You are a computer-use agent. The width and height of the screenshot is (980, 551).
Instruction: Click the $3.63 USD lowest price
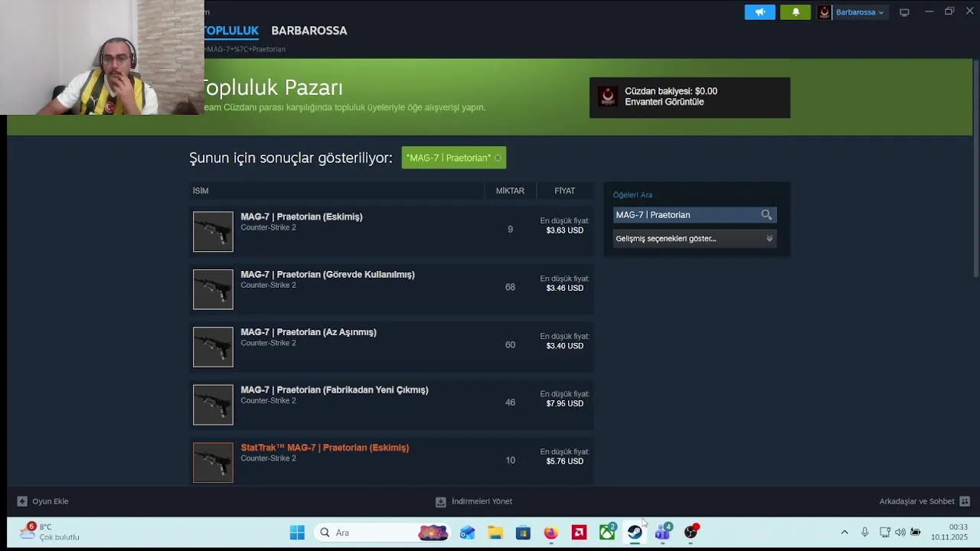pyautogui.click(x=565, y=230)
